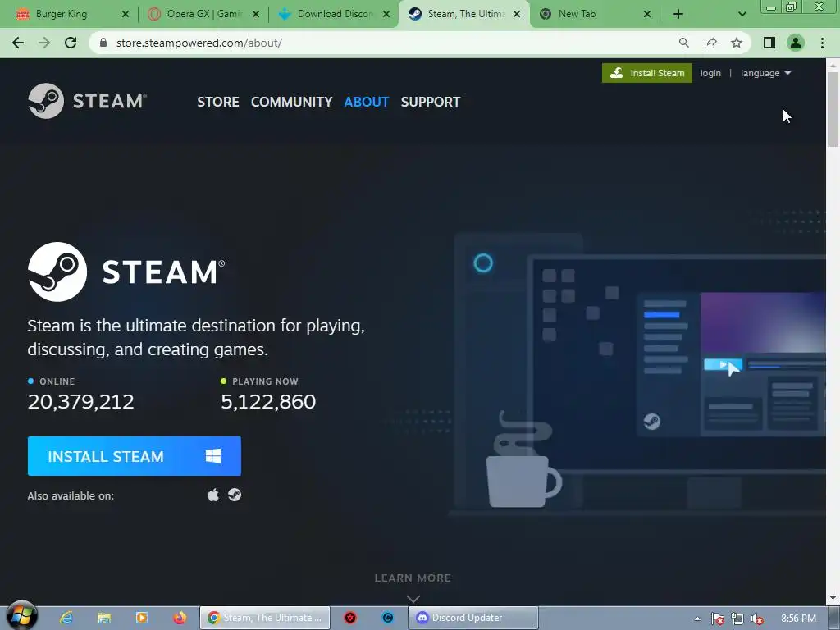This screenshot has height=630, width=840.
Task: Open a new browser tab with plus
Action: 678,14
